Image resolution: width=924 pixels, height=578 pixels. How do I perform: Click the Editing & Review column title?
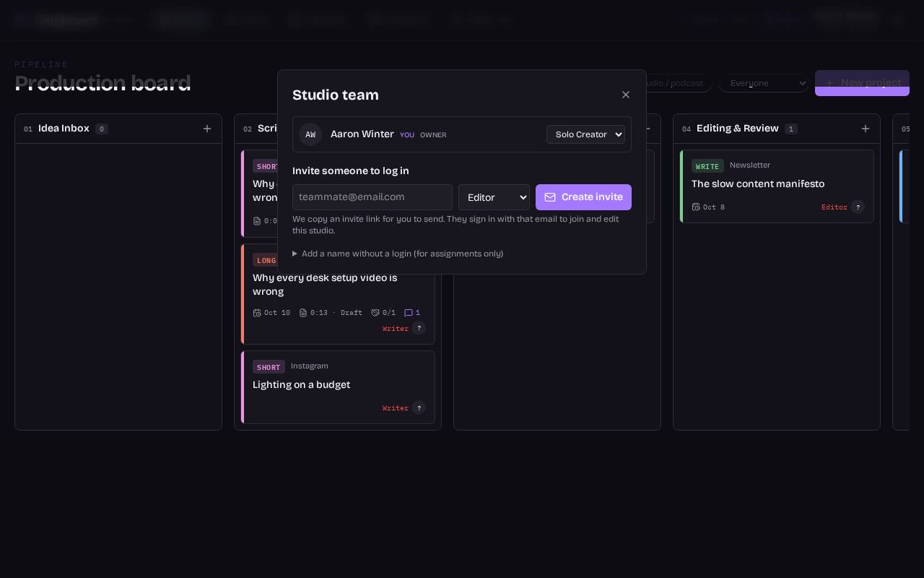click(738, 129)
